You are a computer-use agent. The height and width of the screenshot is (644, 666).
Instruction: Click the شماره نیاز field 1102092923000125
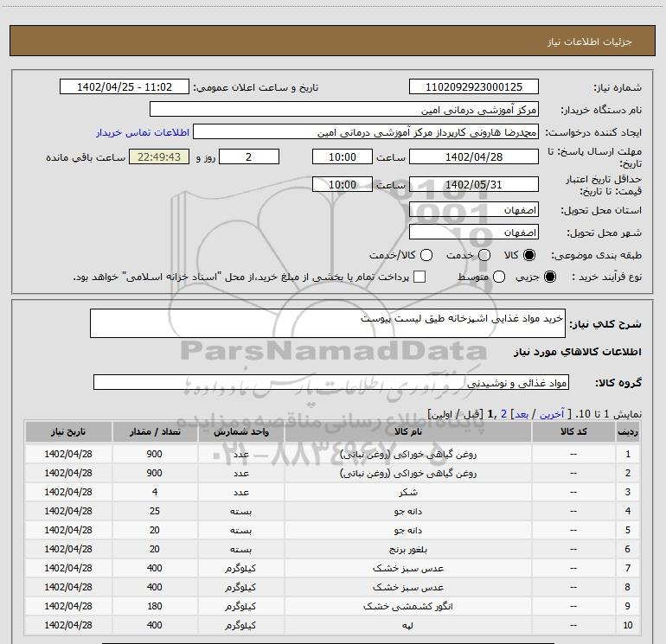474,87
